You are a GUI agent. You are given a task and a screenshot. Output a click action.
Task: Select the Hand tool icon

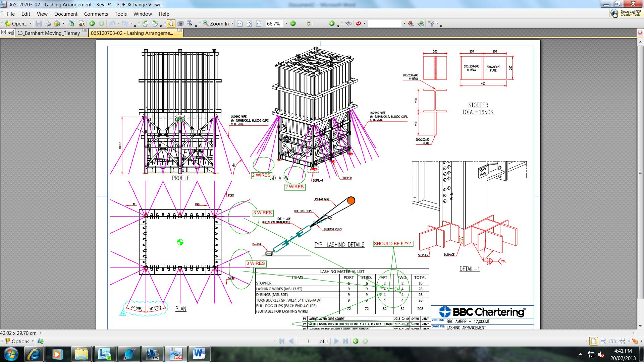tap(171, 23)
